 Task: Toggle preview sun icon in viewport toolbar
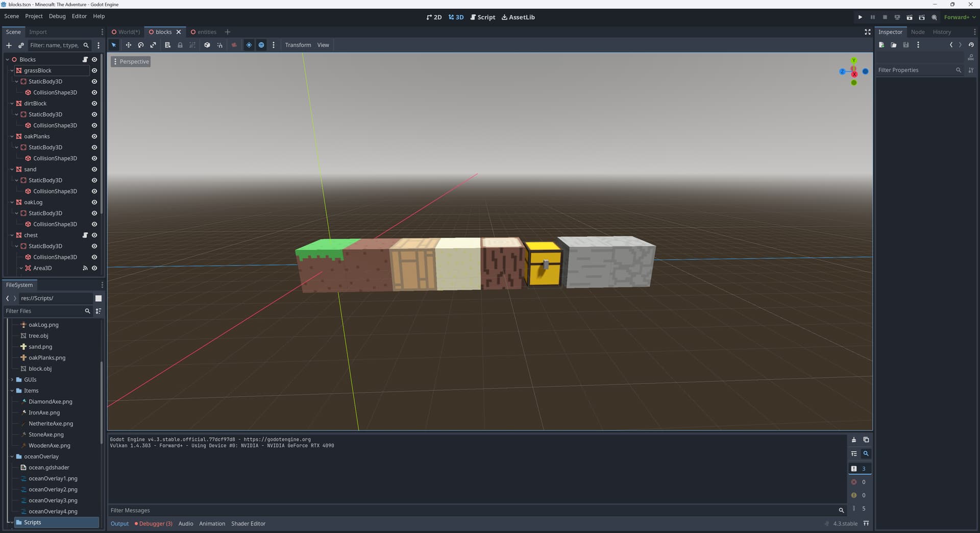point(249,45)
